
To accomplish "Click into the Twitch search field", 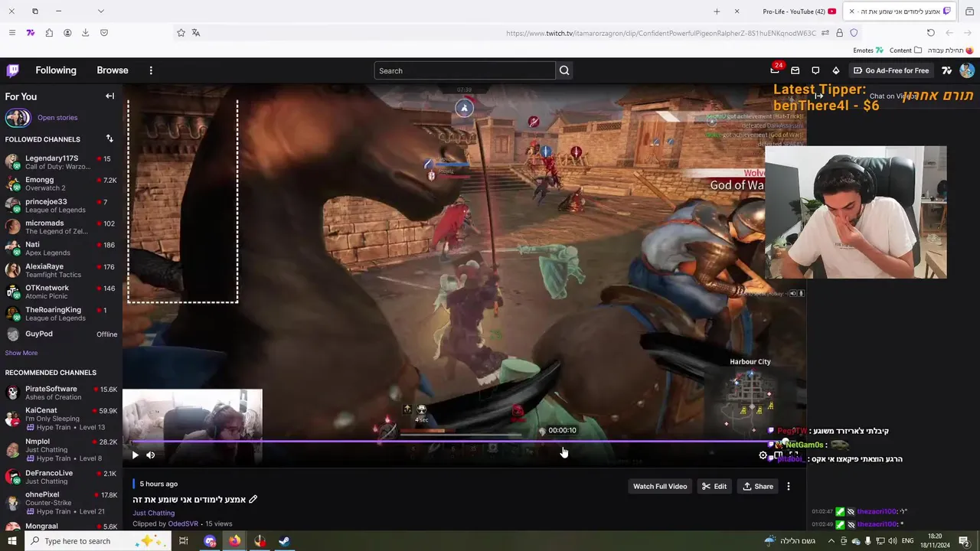I will pyautogui.click(x=465, y=70).
